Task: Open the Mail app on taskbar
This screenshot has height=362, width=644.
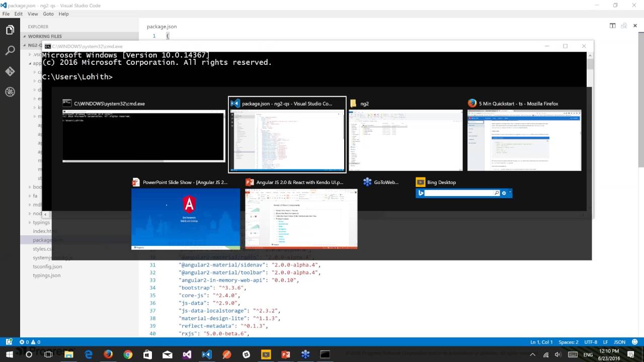Action: tap(168, 354)
